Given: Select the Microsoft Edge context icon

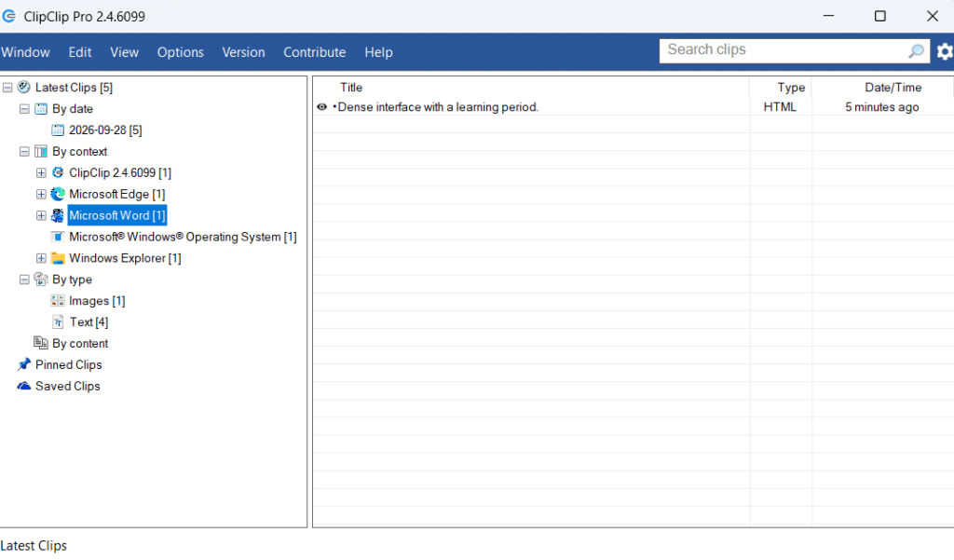Looking at the screenshot, I should point(58,194).
